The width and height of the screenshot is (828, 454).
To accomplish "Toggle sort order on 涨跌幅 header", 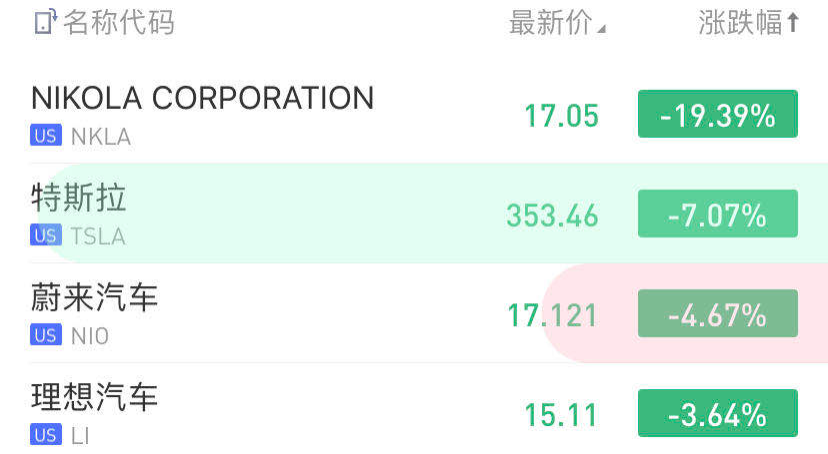I will (x=749, y=23).
